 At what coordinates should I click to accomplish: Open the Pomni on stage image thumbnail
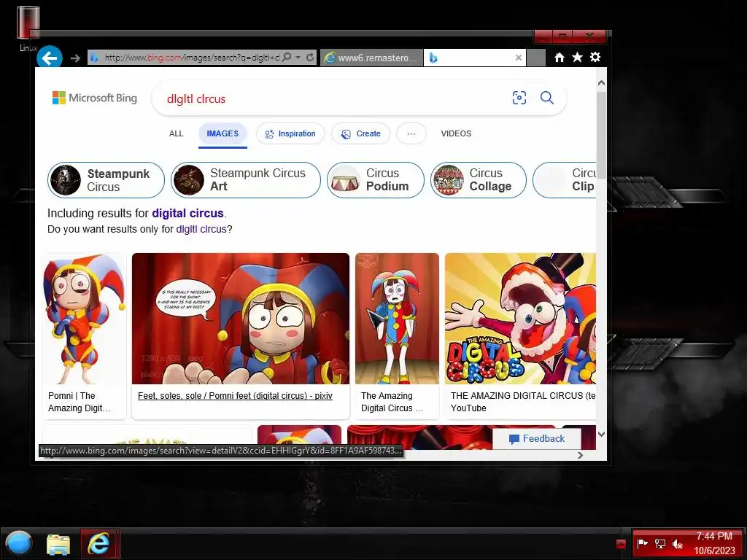[397, 319]
